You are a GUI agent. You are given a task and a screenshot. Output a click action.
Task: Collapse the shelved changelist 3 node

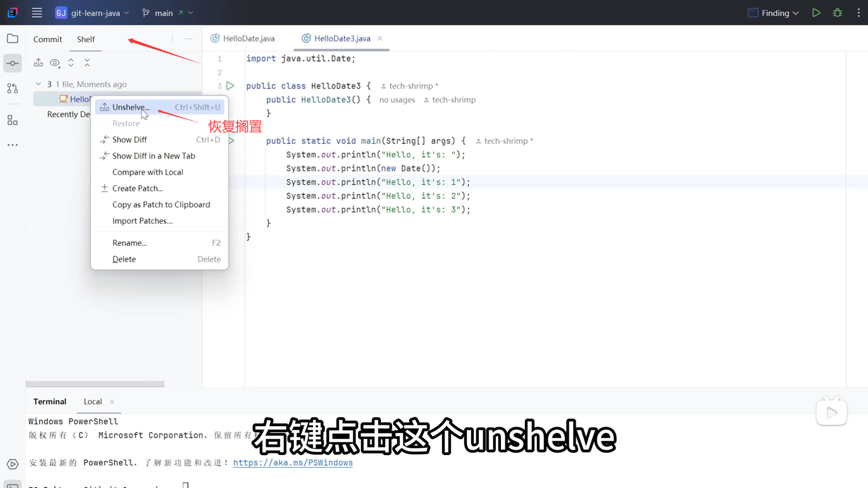pyautogui.click(x=38, y=84)
